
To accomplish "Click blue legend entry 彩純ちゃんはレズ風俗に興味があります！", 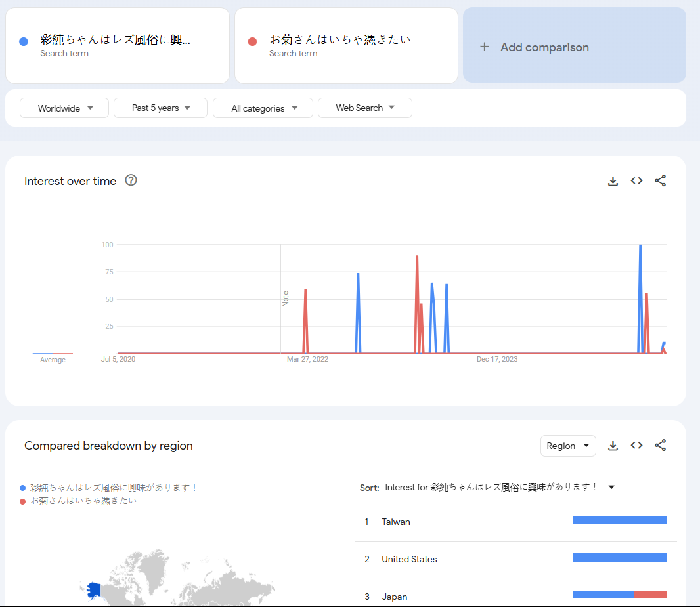I will (x=114, y=488).
